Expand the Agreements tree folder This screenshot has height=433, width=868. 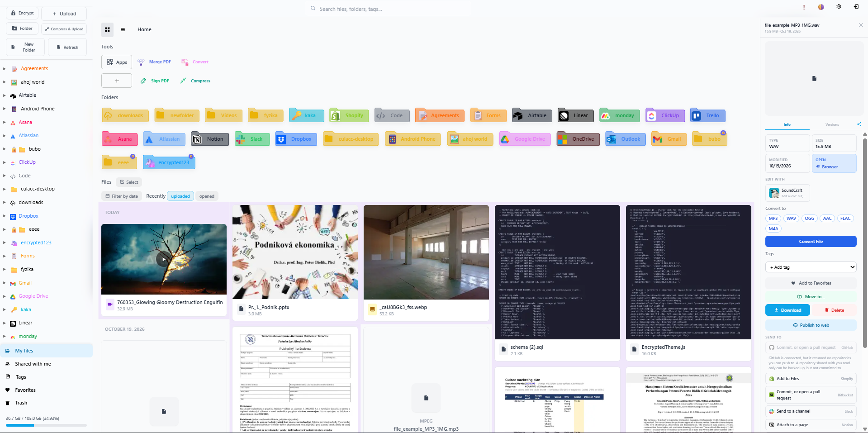pos(4,69)
